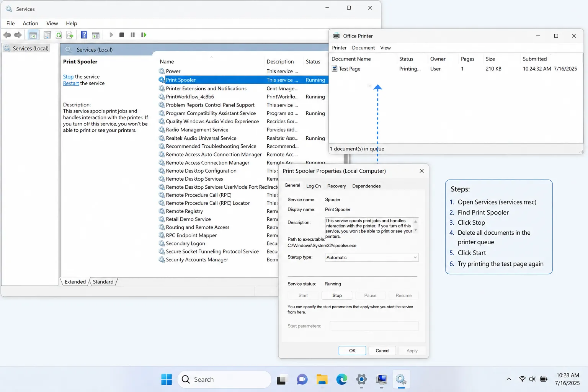Open Task View on the taskbar
The width and height of the screenshot is (588, 392).
tap(281, 379)
